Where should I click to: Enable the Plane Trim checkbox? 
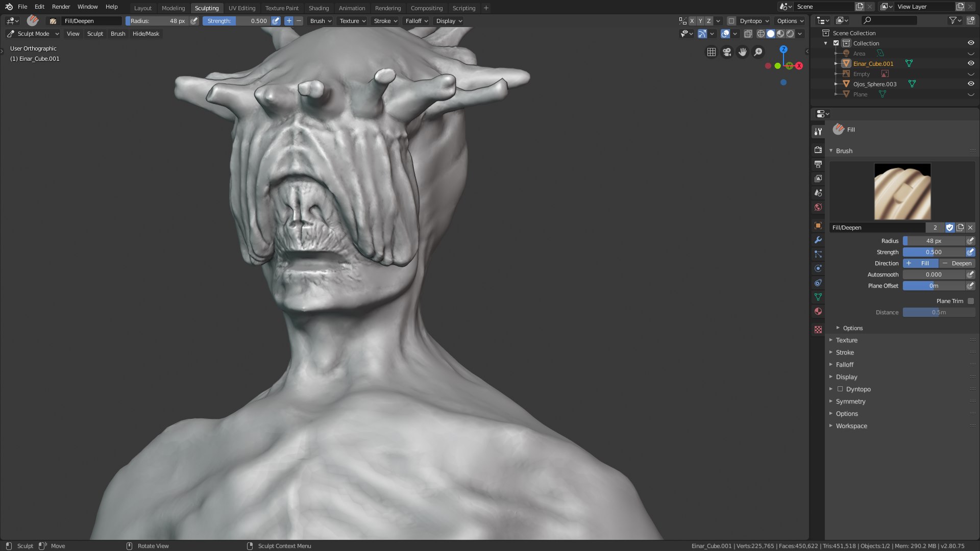971,301
